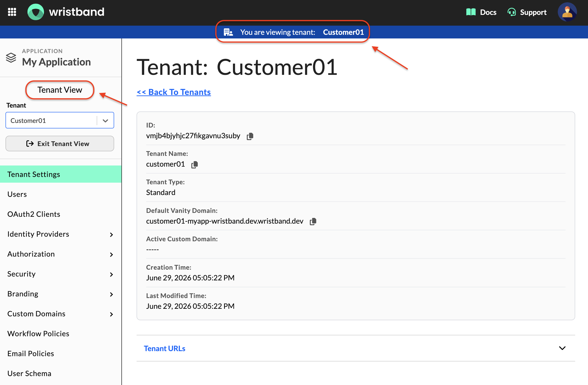Click the Tenant Name value customer01

(x=165, y=164)
